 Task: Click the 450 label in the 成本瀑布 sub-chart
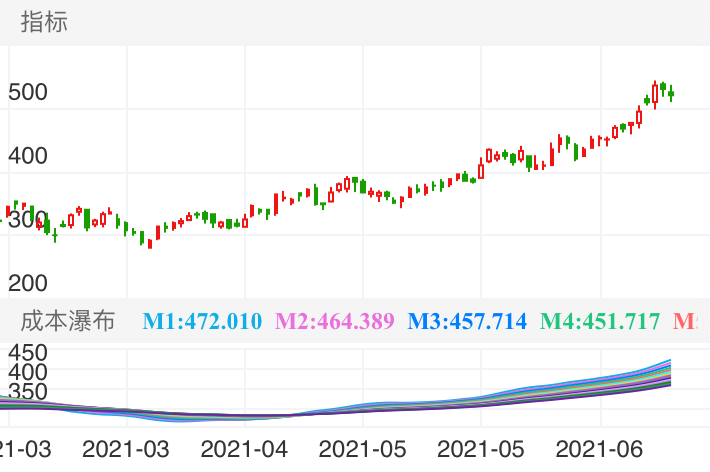(x=28, y=353)
